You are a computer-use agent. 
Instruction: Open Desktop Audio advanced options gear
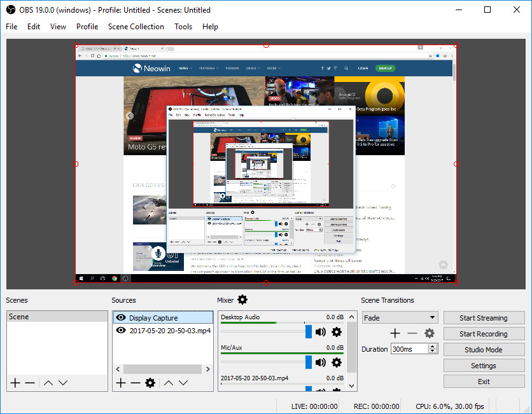[x=337, y=332]
